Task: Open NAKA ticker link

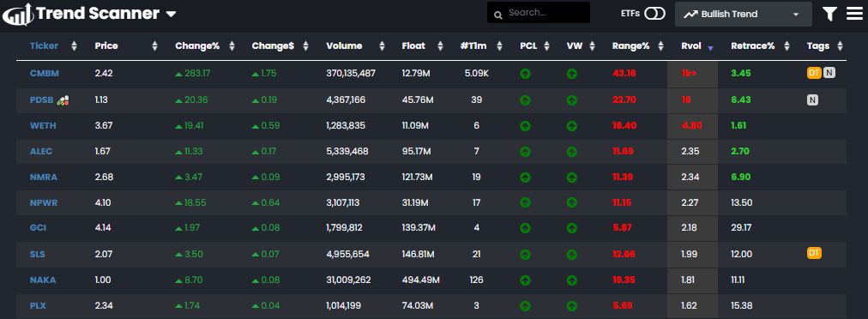Action: (43, 280)
